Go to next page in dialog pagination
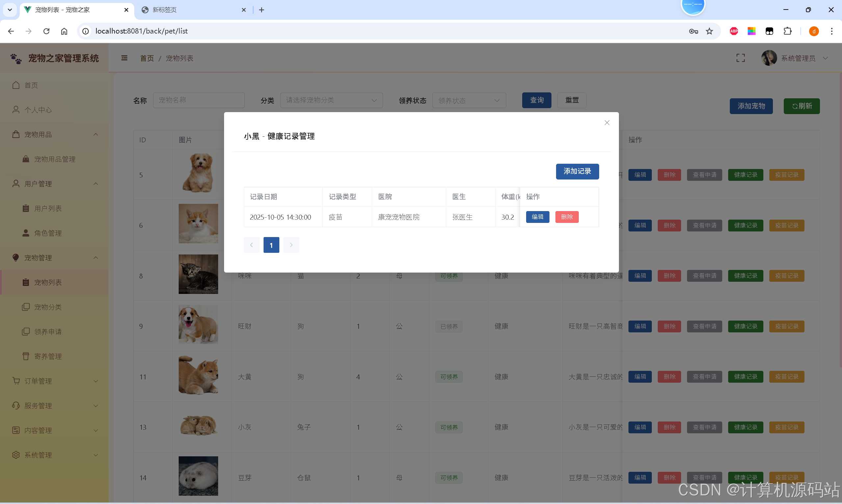Screen dimensions: 842x504 [291, 245]
